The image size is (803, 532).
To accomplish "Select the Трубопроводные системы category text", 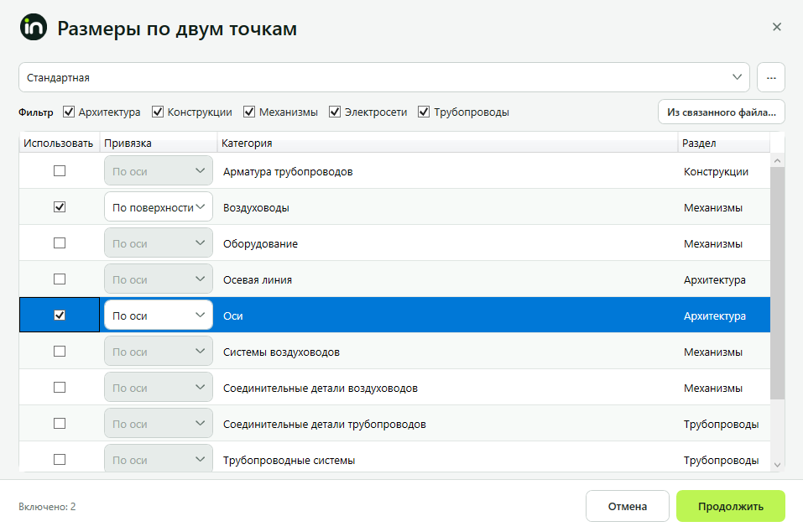I will tap(289, 461).
